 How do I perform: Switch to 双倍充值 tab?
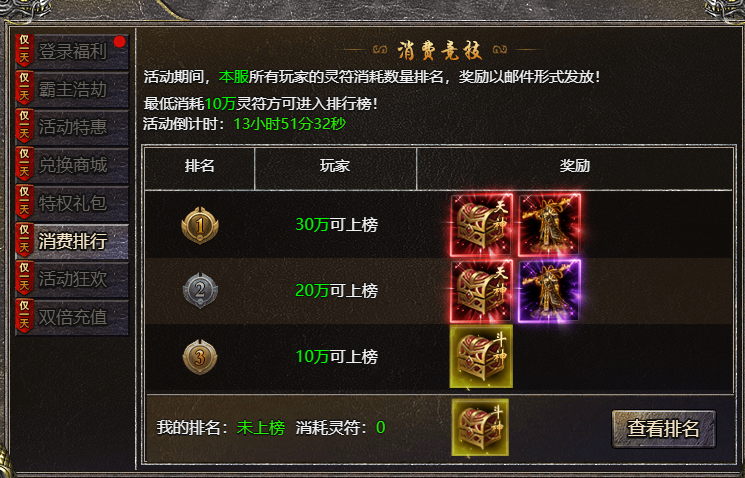[72, 317]
